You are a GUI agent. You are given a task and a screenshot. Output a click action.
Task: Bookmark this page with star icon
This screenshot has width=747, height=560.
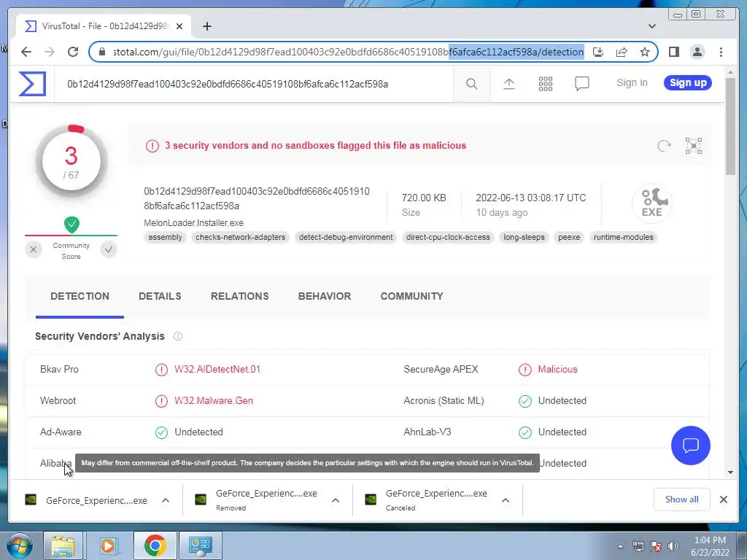645,52
